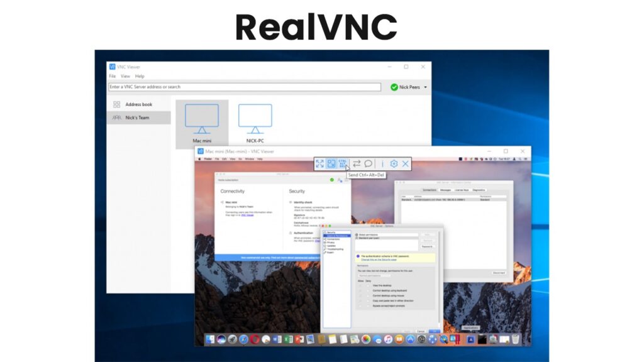The height and width of the screenshot is (362, 644).
Task: Click the session information 'i' icon
Action: click(382, 163)
